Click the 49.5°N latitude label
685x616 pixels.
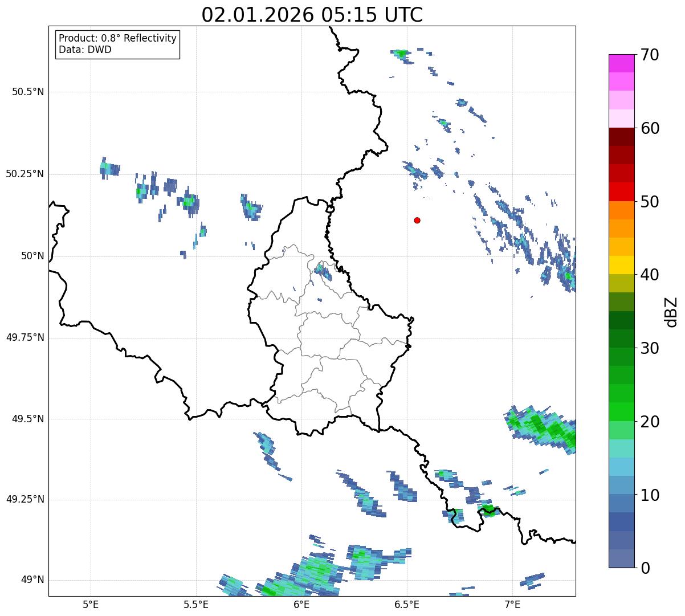pos(28,419)
